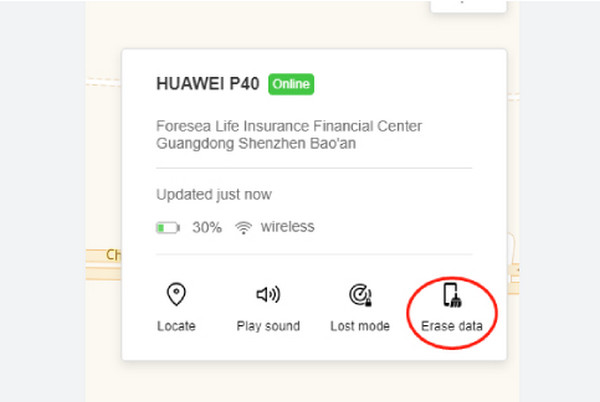Click the Lost mode target icon
This screenshot has width=600, height=402.
359,295
